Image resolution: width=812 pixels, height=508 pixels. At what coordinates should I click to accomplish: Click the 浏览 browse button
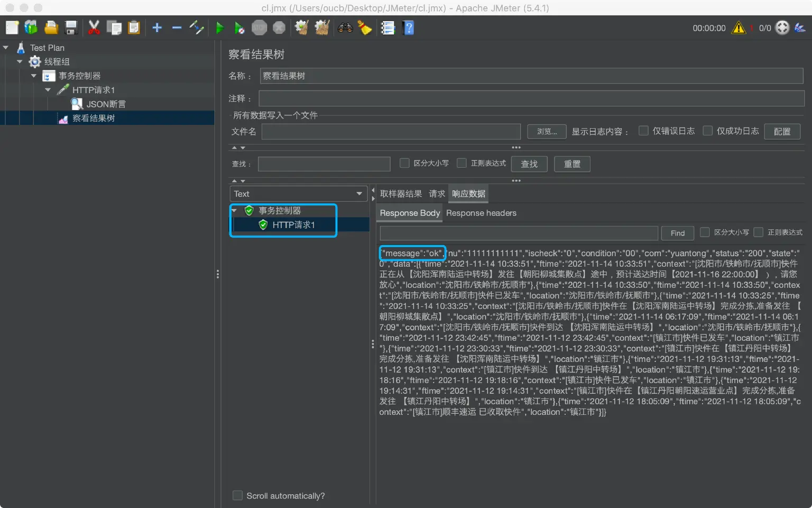pos(547,131)
